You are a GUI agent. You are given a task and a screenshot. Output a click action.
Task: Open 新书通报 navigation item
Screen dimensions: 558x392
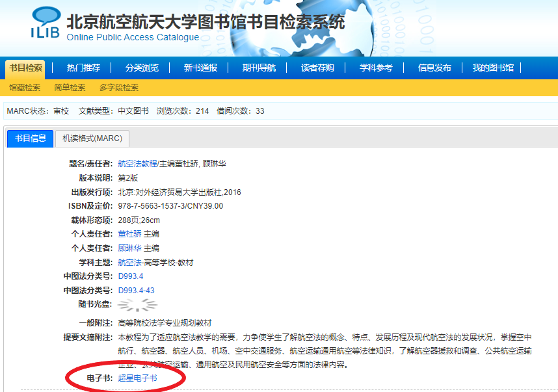click(200, 68)
